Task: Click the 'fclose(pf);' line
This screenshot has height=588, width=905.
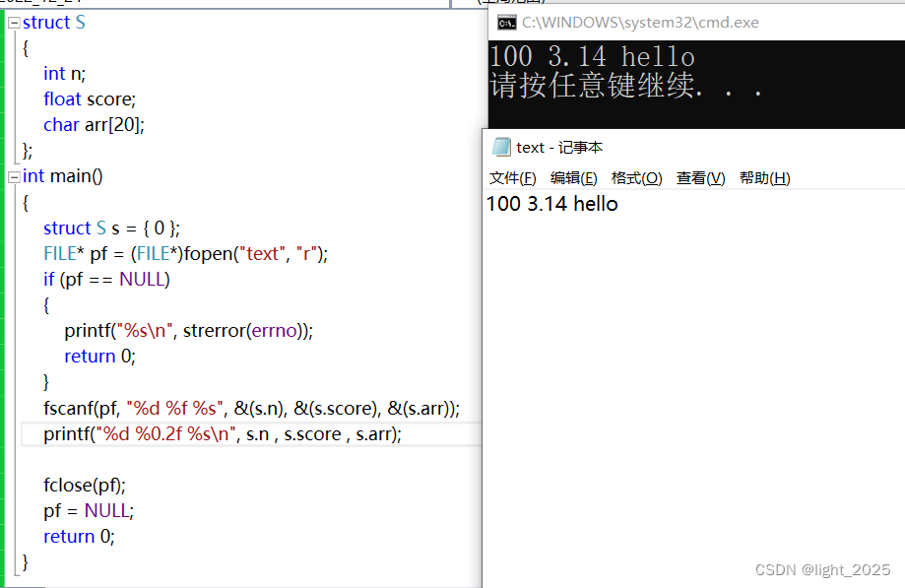Action: click(85, 486)
